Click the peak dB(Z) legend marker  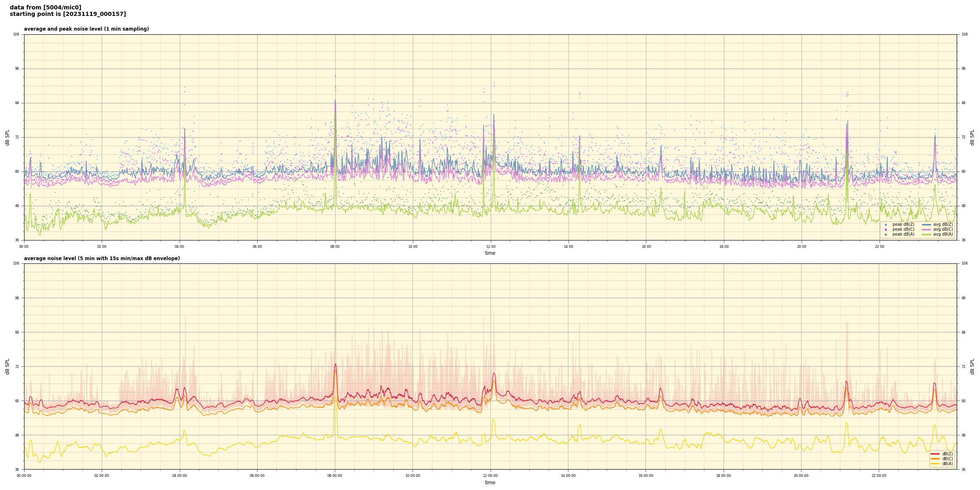[x=886, y=225]
